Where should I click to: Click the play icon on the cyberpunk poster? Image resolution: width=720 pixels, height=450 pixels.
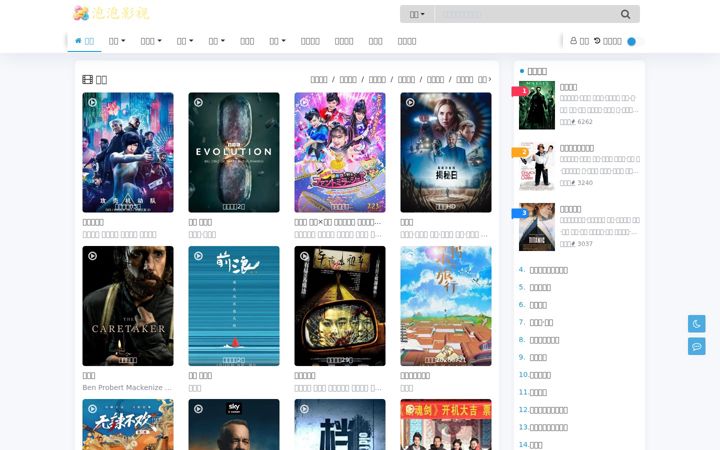[92, 102]
